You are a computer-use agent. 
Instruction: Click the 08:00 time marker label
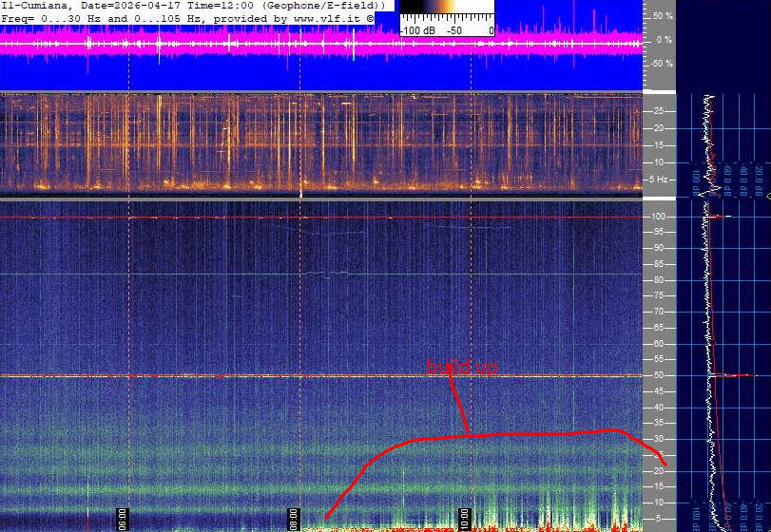point(294,519)
